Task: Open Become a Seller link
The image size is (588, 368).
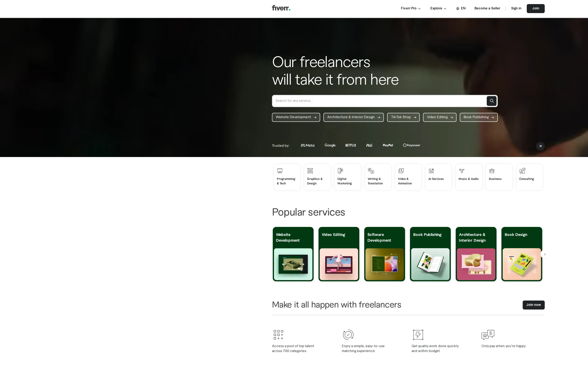Action: pos(487,8)
